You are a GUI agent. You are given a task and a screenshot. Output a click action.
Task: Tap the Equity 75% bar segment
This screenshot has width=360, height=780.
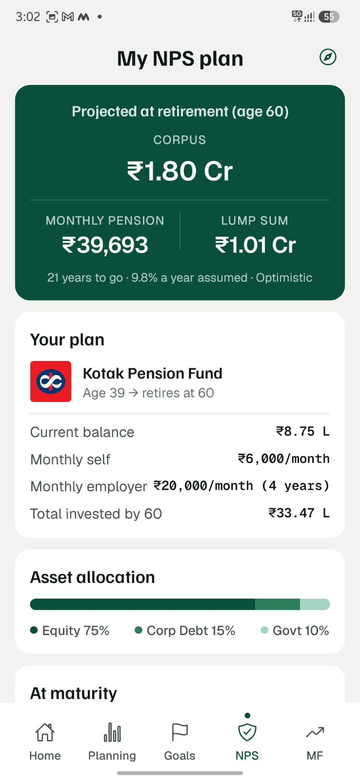pyautogui.click(x=143, y=604)
